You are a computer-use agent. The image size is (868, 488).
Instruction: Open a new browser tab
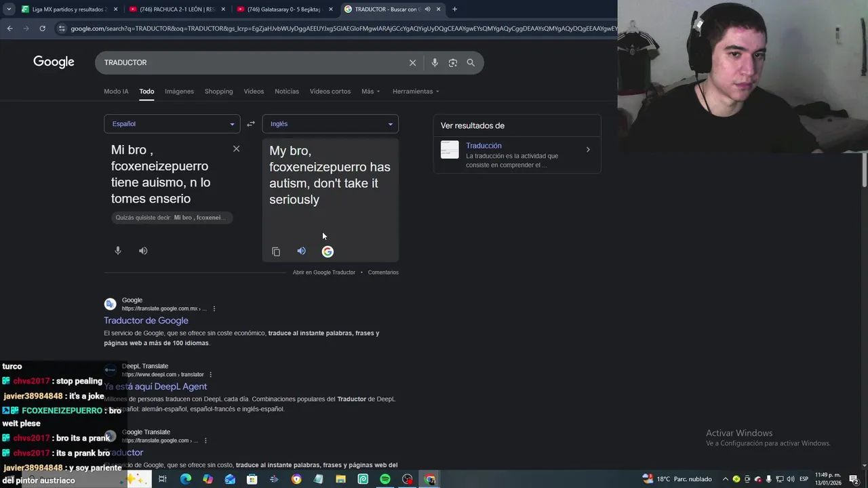tap(454, 9)
